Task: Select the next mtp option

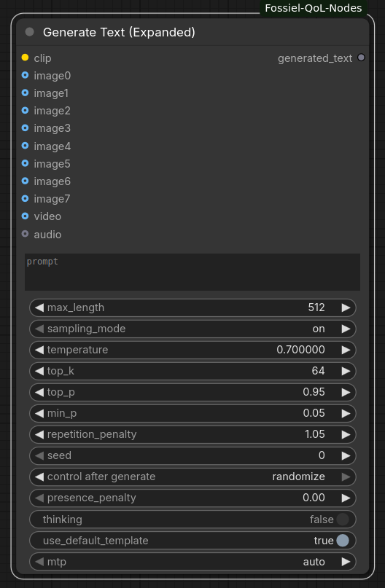Action: coord(346,562)
